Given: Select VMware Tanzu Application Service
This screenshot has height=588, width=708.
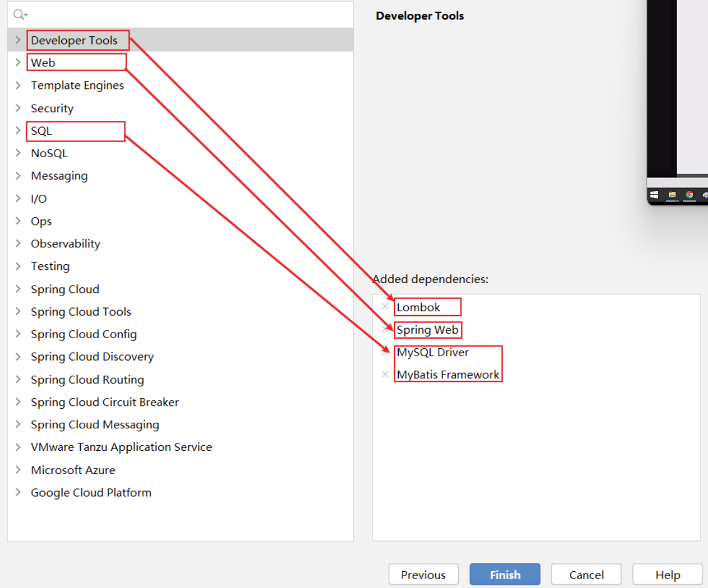Looking at the screenshot, I should pyautogui.click(x=121, y=447).
